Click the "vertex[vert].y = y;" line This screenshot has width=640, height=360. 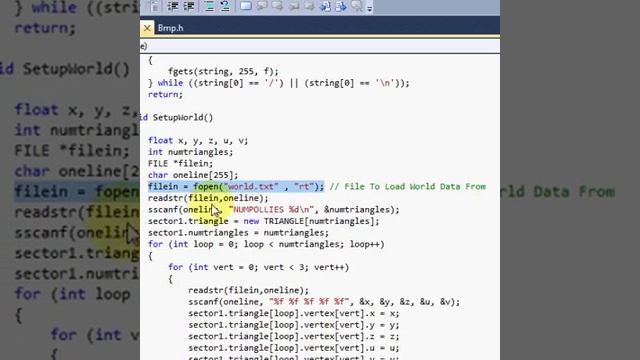click(293, 325)
